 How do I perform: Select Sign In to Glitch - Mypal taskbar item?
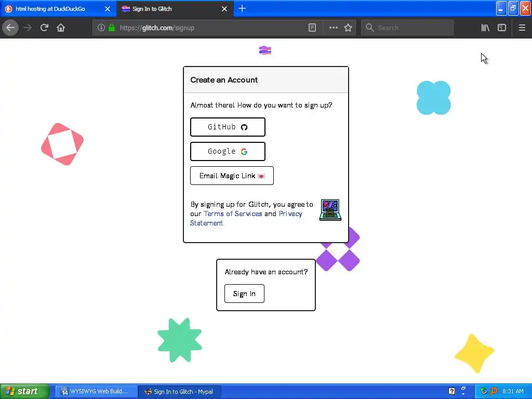[x=180, y=392]
